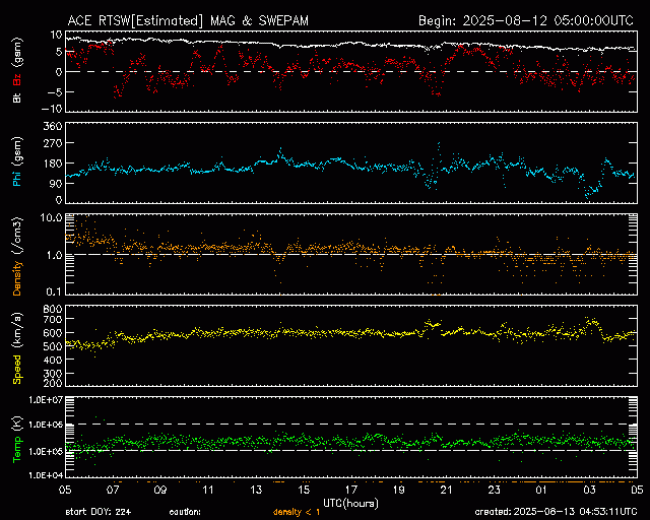650x520 pixels.
Task: Click the '23' hour label on the time axis
Action: (494, 490)
